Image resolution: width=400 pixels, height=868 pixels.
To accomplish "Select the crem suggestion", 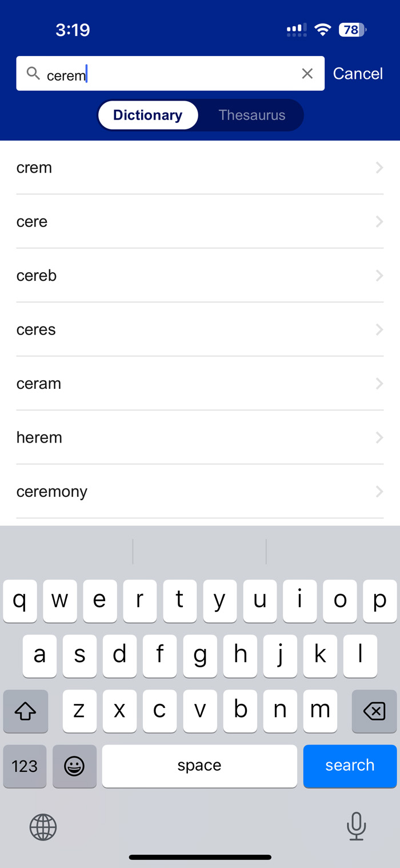I will coord(200,168).
